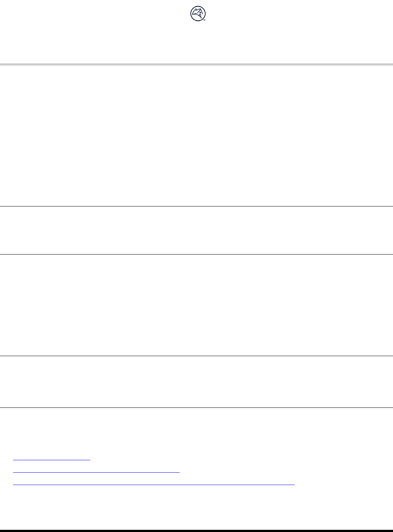Open the shortest underlined link near the bottom
Screen dimensions: 393x532
51,460
